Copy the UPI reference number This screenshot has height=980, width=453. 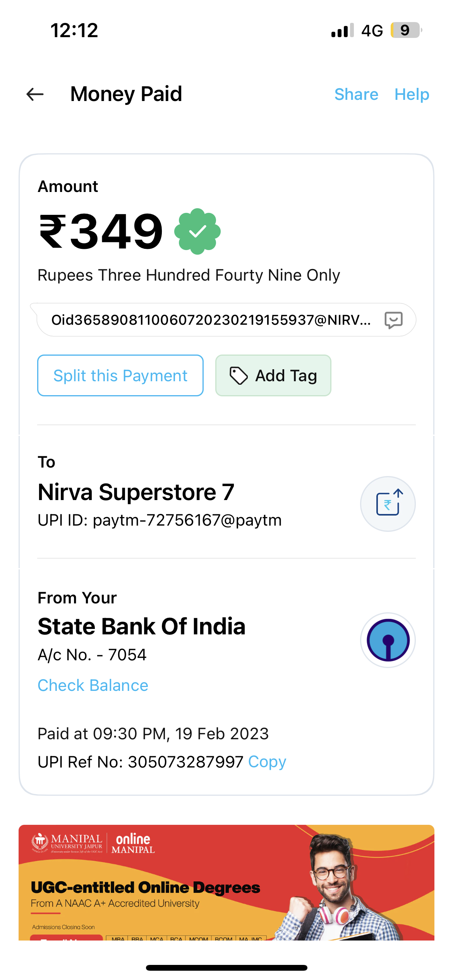(x=267, y=762)
